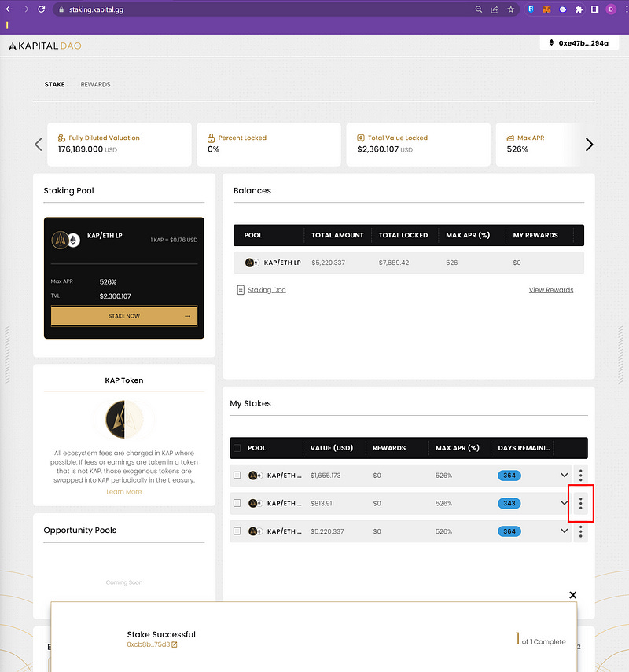Image resolution: width=629 pixels, height=672 pixels.
Task: Toggle the browser side panel icon
Action: tap(594, 9)
